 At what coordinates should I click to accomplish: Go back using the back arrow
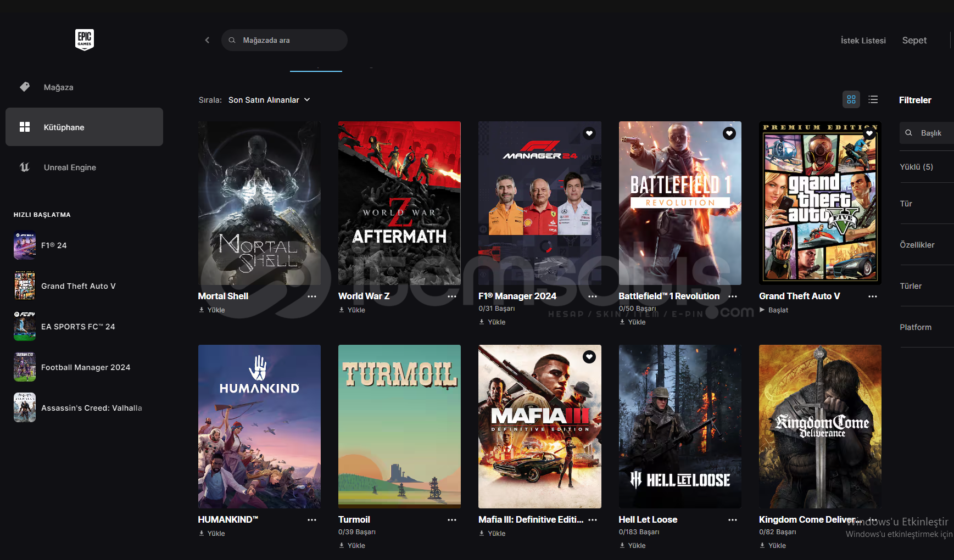pyautogui.click(x=207, y=40)
